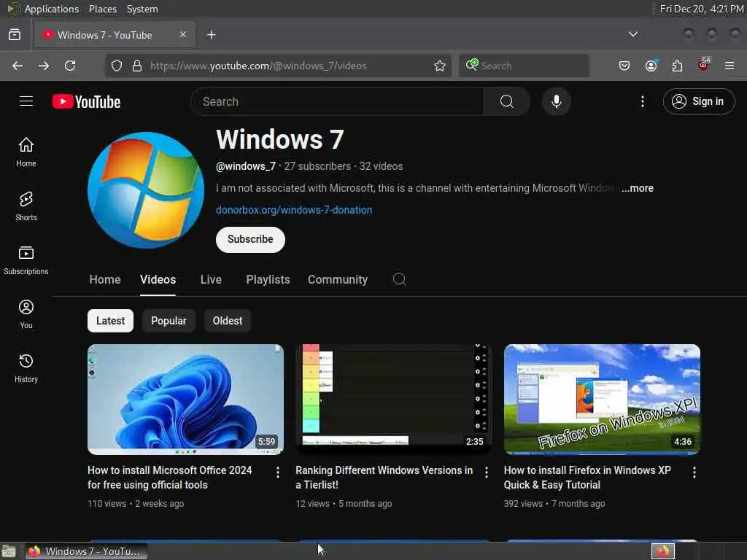This screenshot has width=747, height=560.
Task: Open YouTube settings three-dot menu
Action: point(642,101)
